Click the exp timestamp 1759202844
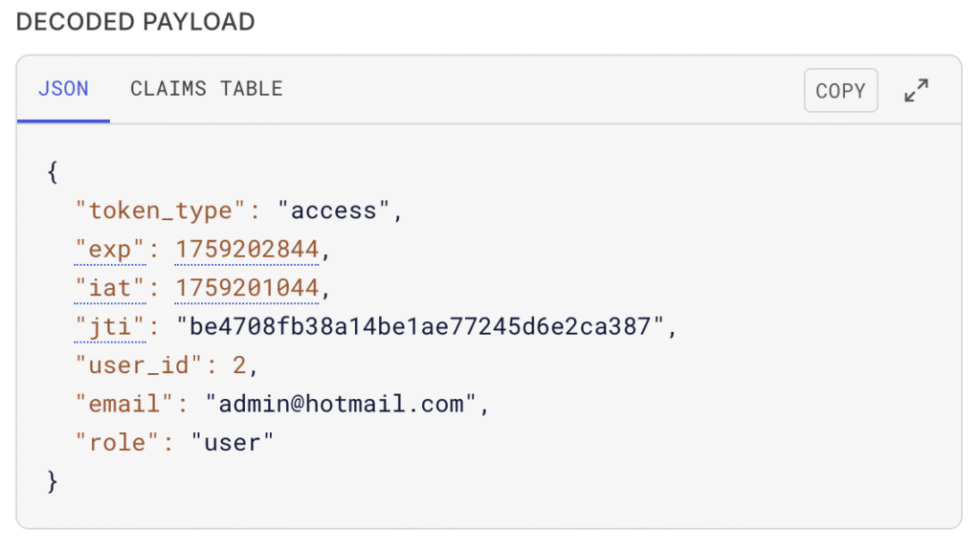The height and width of the screenshot is (552, 980). point(246,250)
